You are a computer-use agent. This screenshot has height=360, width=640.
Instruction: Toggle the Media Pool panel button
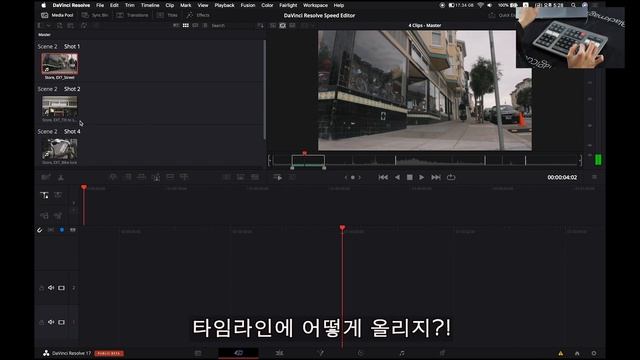click(x=57, y=15)
